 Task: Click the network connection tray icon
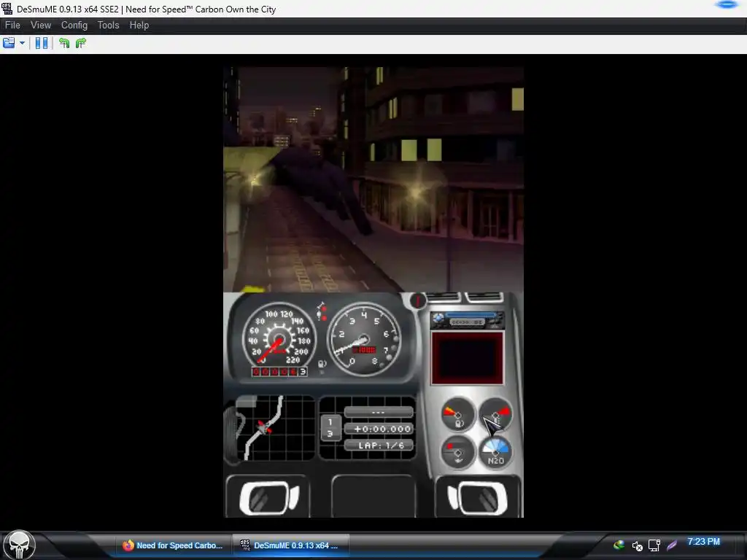point(654,545)
